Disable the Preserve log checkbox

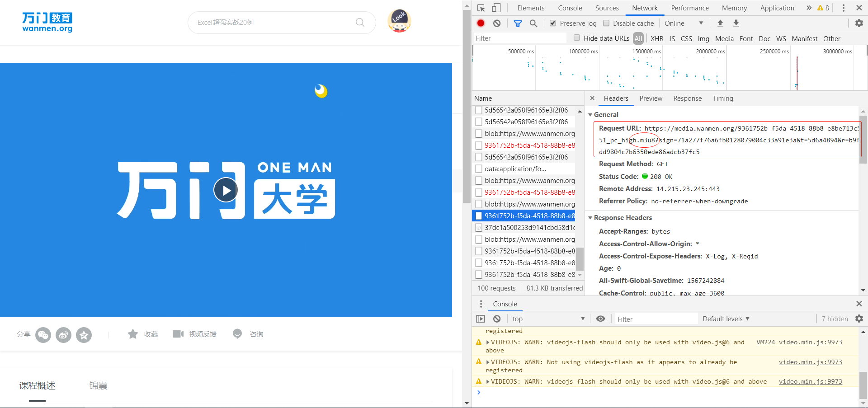click(x=553, y=23)
